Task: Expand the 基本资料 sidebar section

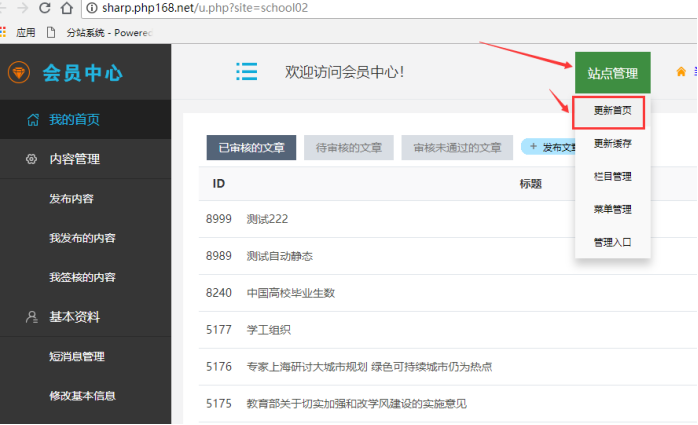Action: [74, 317]
